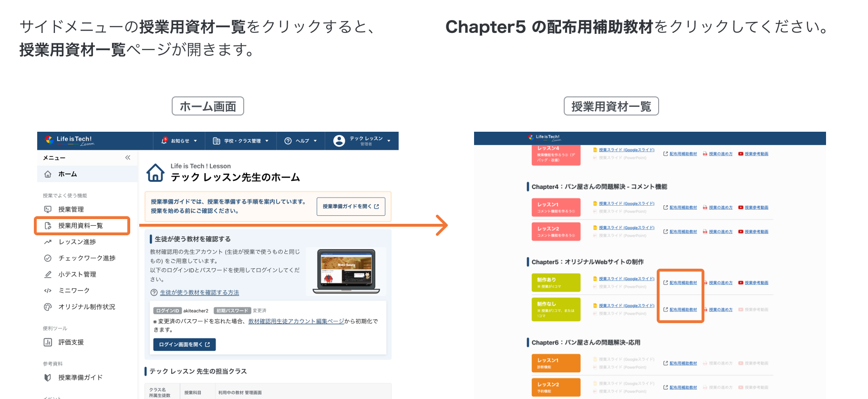The image size is (868, 399).
Task: Collapse the sidebar menu with double chevron
Action: (128, 157)
